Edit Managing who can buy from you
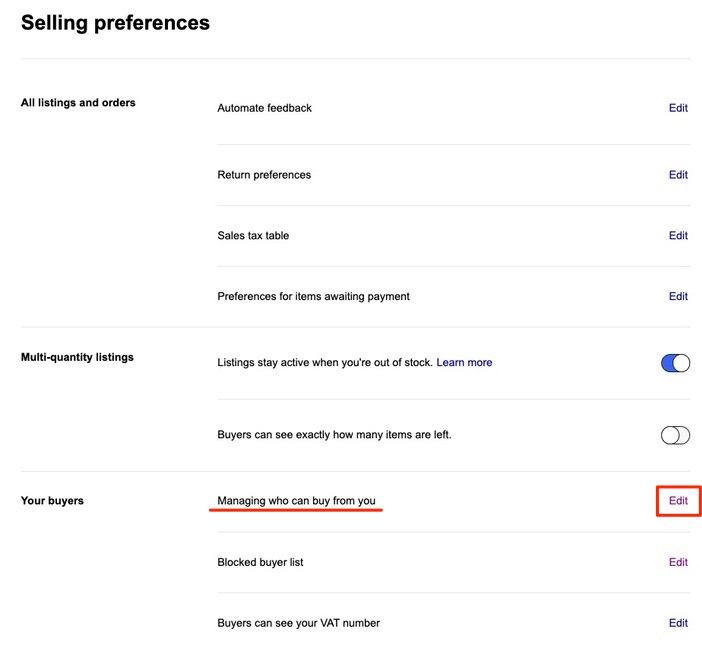 click(x=678, y=501)
